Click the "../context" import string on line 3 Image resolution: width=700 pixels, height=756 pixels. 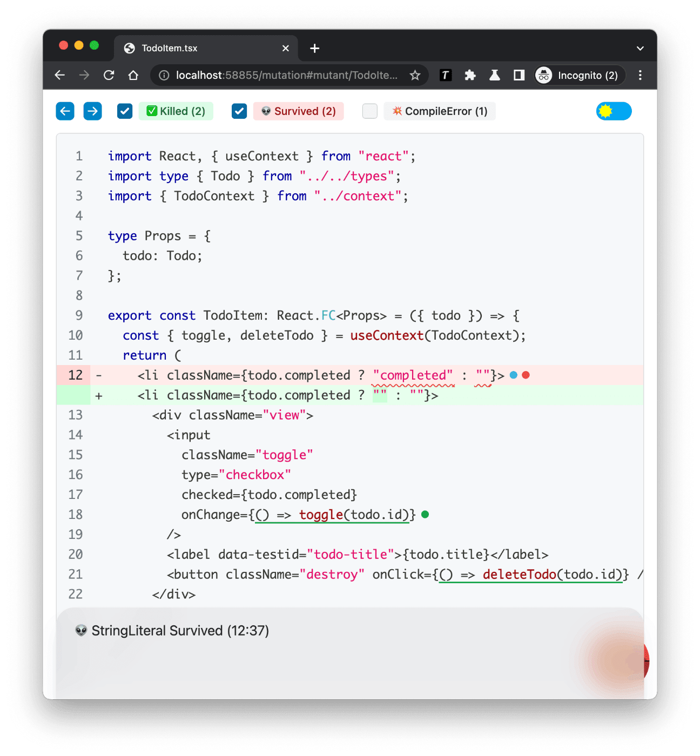point(358,196)
